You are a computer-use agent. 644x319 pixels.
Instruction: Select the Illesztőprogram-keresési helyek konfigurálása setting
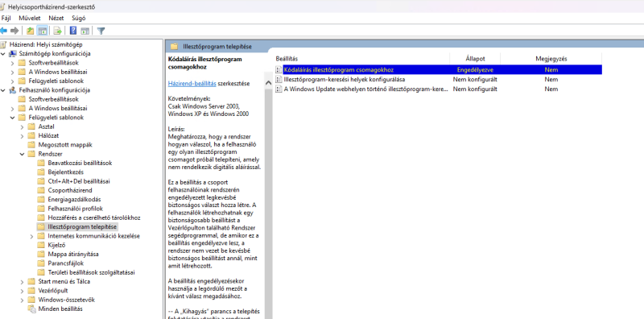pyautogui.click(x=345, y=79)
